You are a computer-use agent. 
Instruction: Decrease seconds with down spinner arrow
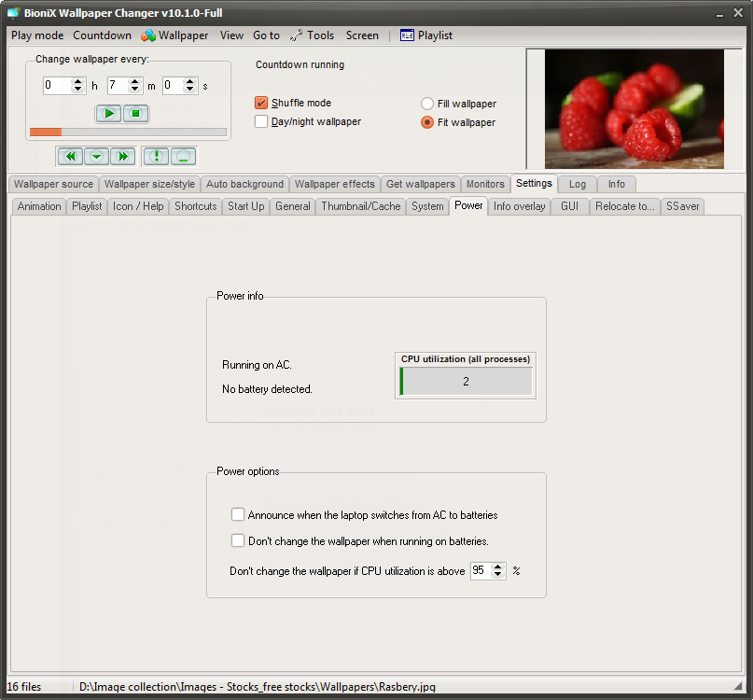190,90
